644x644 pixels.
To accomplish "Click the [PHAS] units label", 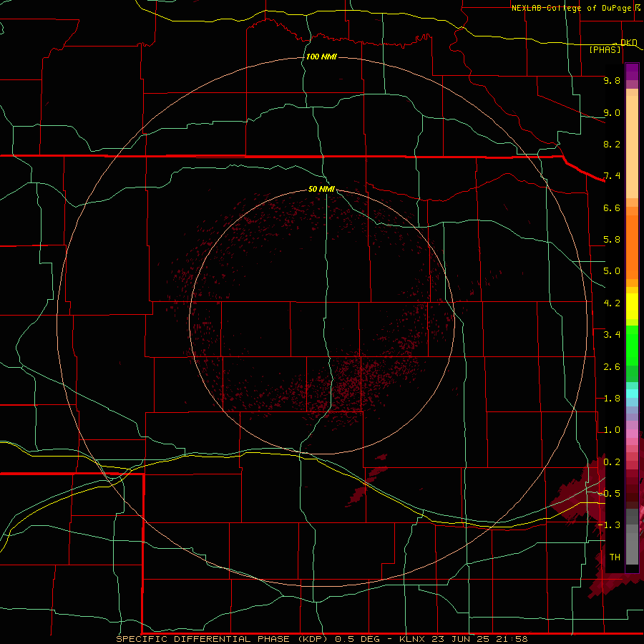I will [x=605, y=49].
